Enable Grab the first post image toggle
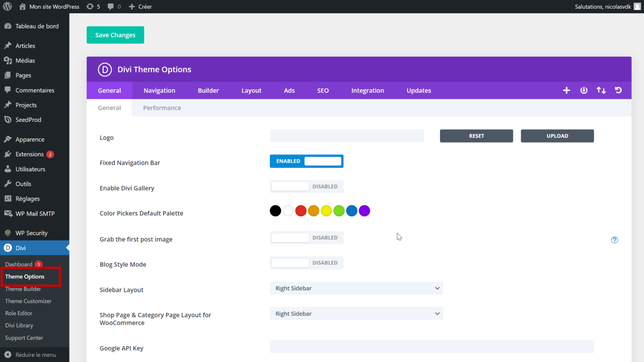This screenshot has width=644, height=362. click(307, 237)
